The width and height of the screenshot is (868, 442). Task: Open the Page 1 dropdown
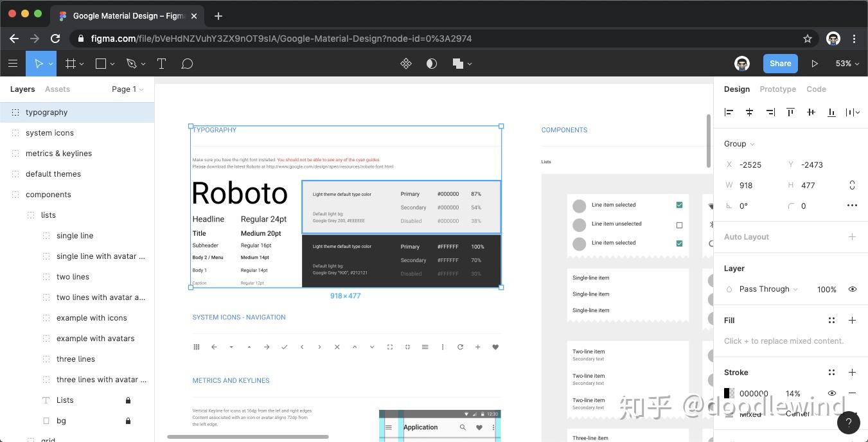click(127, 89)
